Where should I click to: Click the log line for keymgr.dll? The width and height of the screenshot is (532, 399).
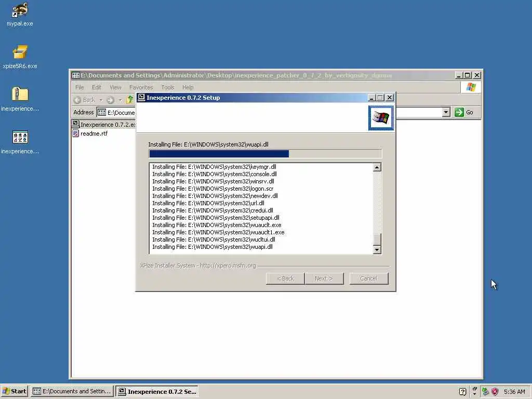(214, 167)
